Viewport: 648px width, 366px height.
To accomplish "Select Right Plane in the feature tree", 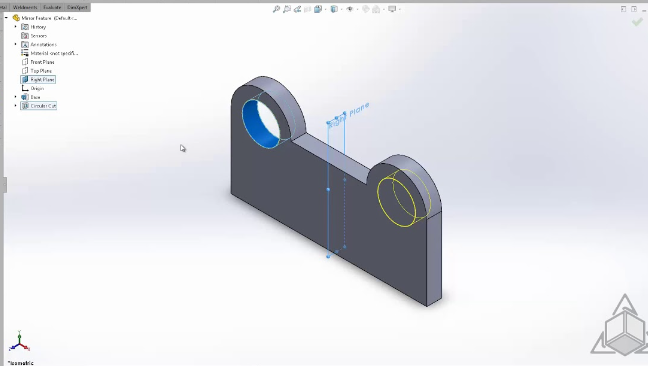I will coord(42,79).
